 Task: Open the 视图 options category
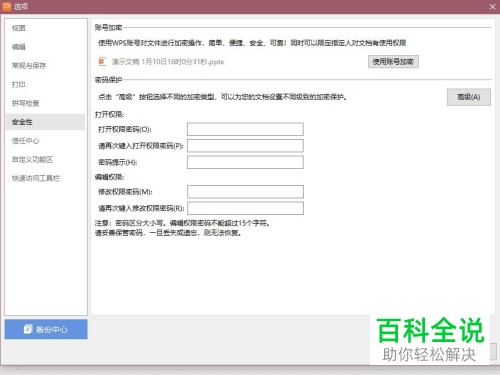[x=19, y=28]
